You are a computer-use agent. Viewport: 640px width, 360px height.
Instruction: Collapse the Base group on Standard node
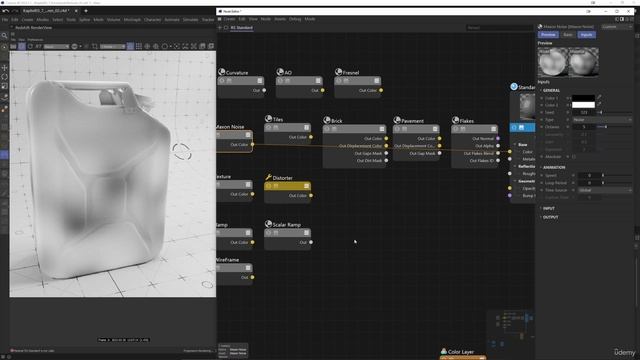tap(515, 144)
